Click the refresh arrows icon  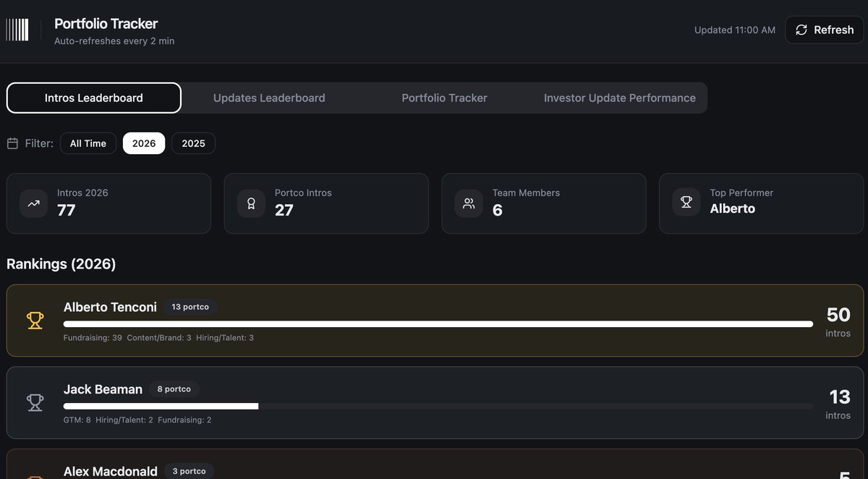[801, 30]
